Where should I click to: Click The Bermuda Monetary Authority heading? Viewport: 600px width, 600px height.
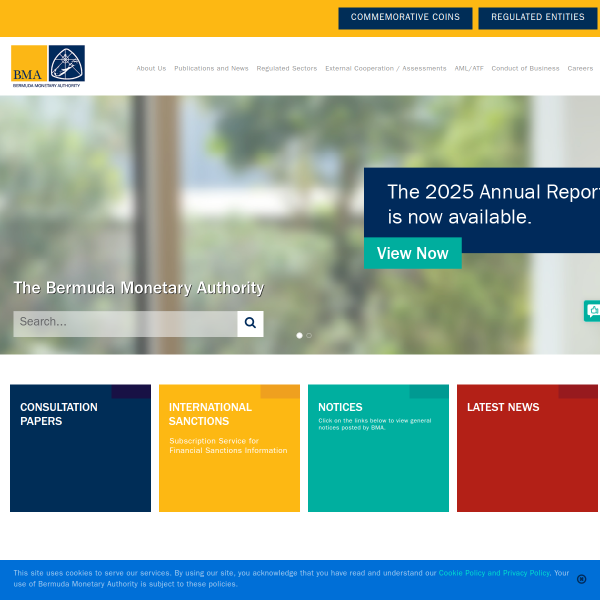139,288
